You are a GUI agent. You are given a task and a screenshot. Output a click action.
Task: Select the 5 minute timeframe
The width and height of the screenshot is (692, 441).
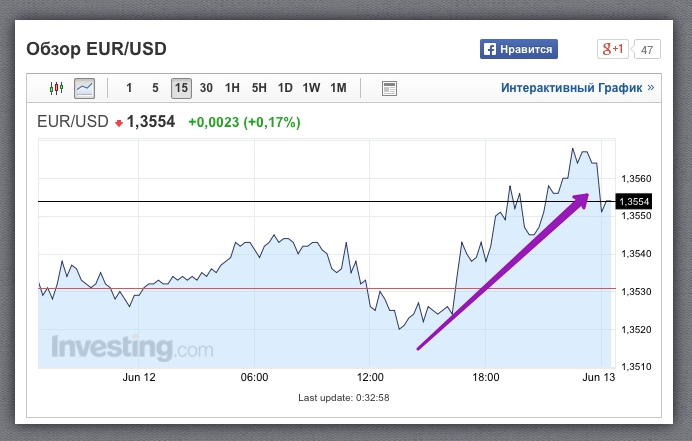155,88
